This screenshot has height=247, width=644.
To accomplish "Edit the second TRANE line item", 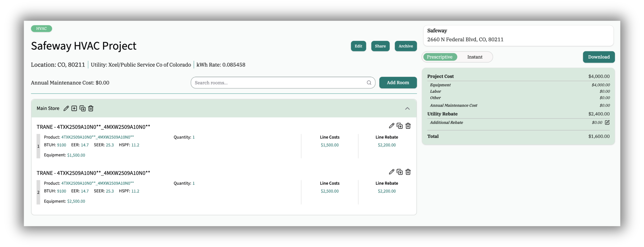I will point(392,172).
